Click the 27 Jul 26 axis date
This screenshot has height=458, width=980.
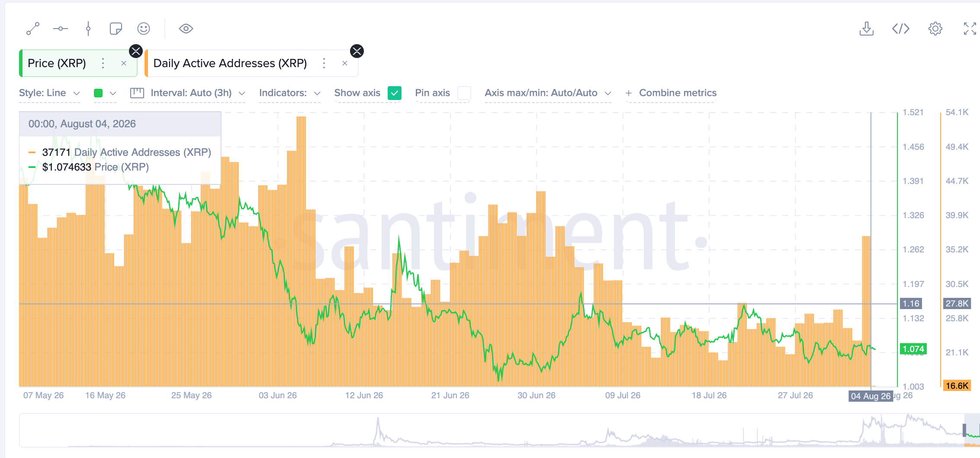click(795, 395)
